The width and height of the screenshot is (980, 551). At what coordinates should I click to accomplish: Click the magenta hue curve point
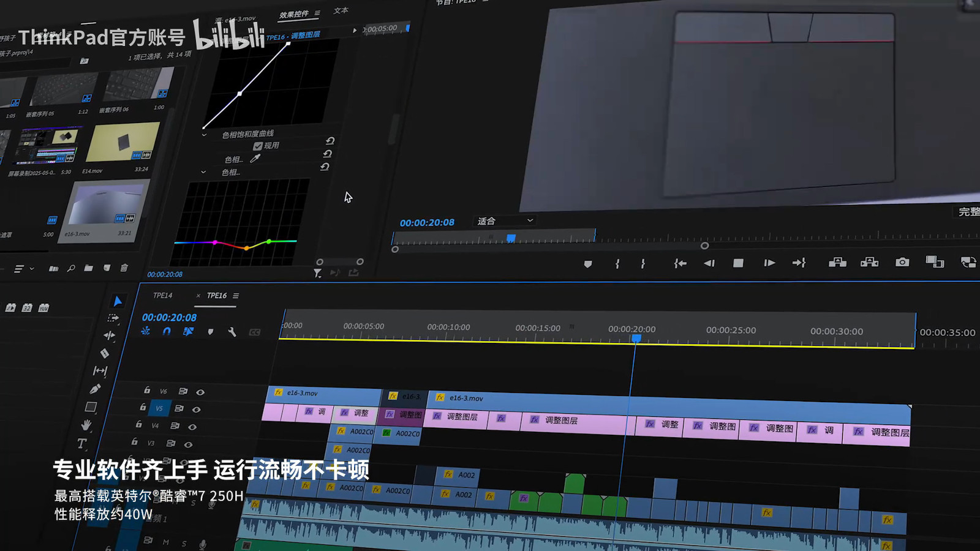coord(215,242)
